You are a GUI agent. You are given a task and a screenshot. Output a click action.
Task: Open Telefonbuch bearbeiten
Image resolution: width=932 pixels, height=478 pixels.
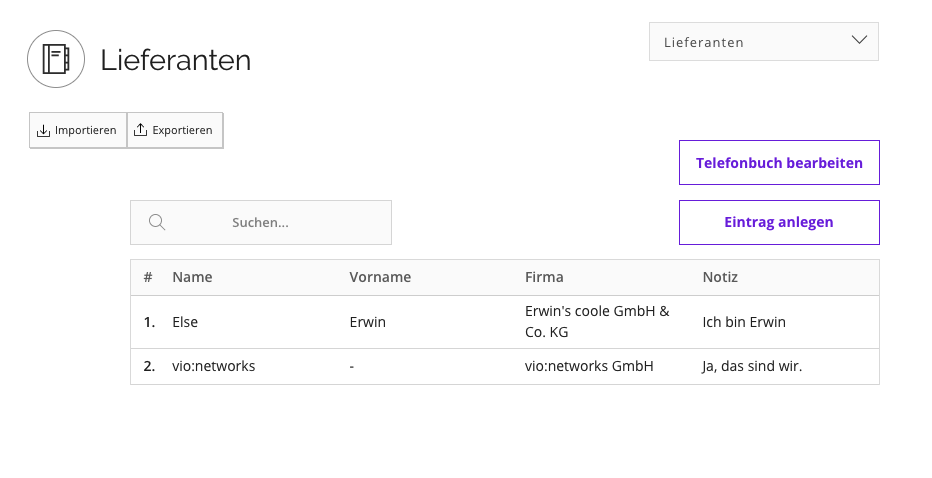[x=779, y=163]
